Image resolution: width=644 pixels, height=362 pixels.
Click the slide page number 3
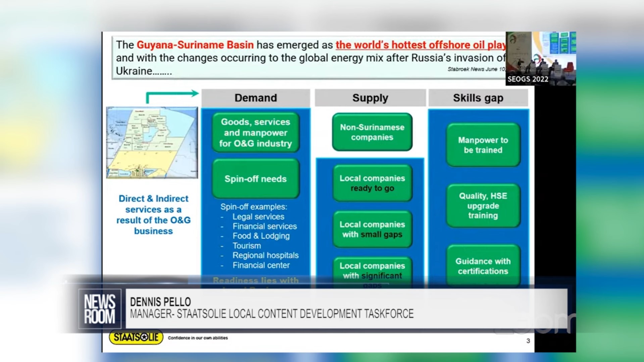coord(528,341)
